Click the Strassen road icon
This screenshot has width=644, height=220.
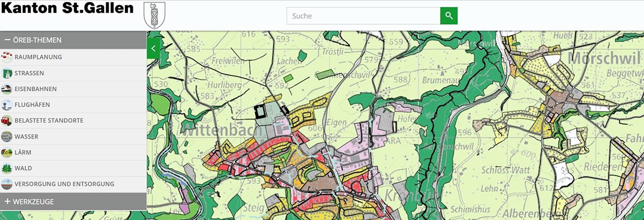(x=7, y=73)
